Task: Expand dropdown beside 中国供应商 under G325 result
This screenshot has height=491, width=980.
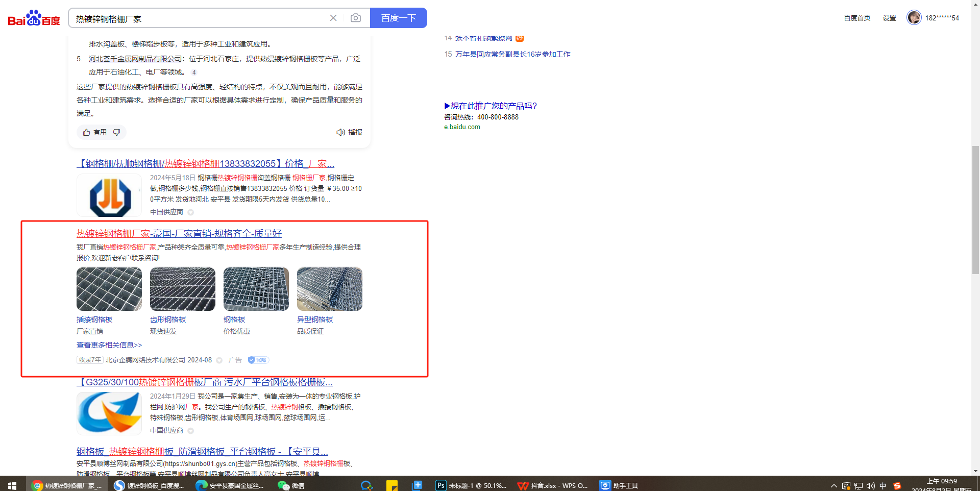Action: (190, 431)
